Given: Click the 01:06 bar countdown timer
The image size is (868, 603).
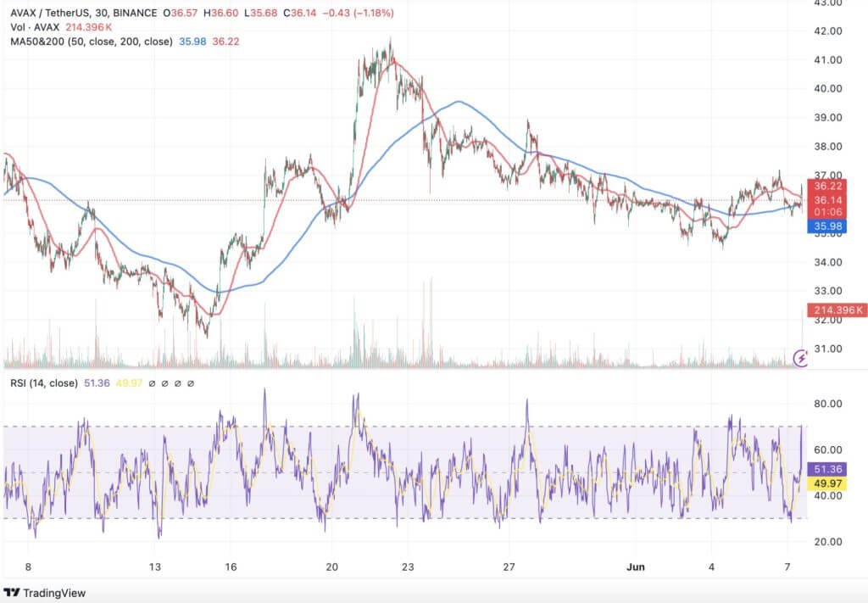Looking at the screenshot, I should (827, 212).
